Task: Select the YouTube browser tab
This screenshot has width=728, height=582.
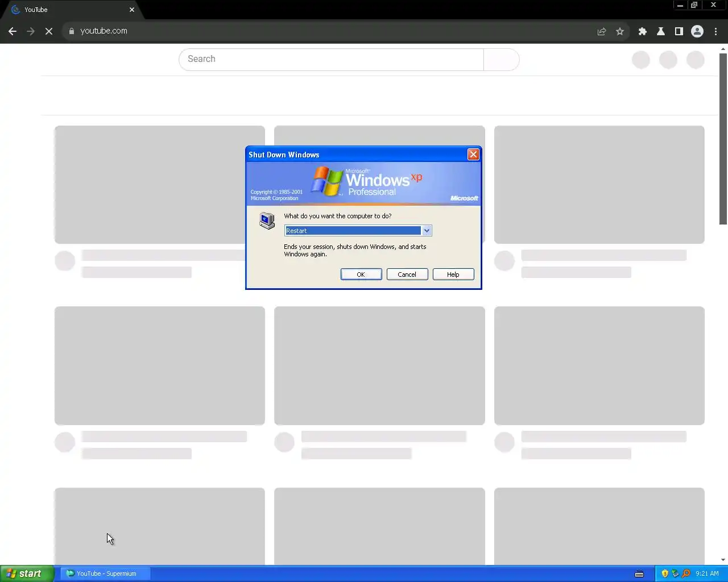Action: coord(71,10)
